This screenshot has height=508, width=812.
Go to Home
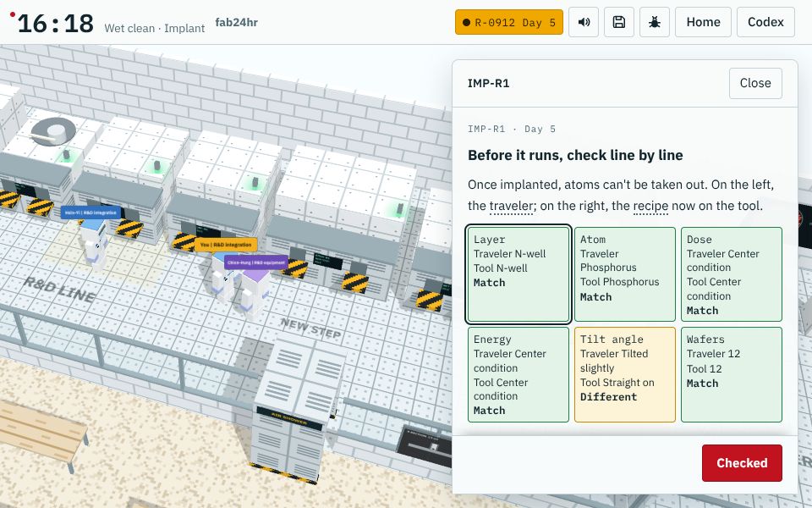tap(703, 22)
